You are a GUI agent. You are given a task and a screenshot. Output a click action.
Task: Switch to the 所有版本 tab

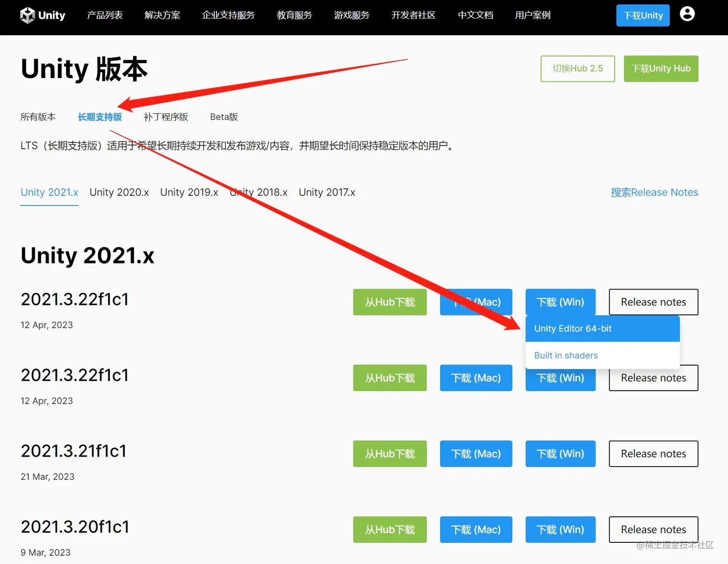(38, 117)
